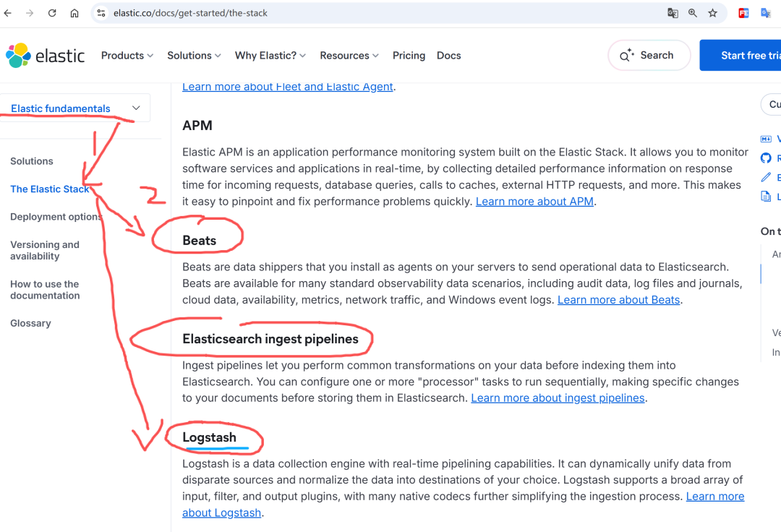The width and height of the screenshot is (781, 532).
Task: Click the Start free trial button
Action: [x=741, y=55]
